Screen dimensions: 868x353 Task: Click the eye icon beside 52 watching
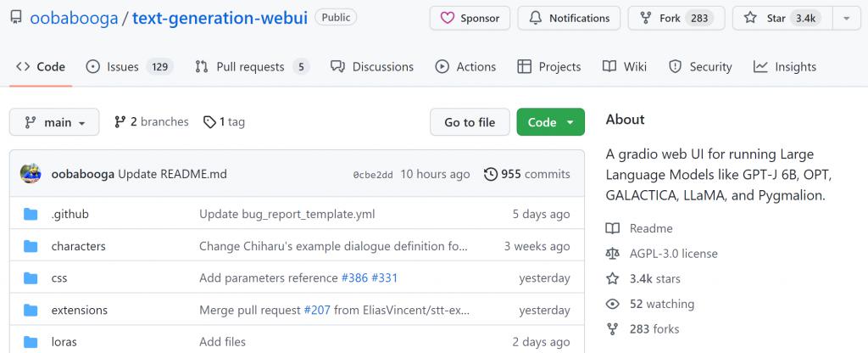612,305
